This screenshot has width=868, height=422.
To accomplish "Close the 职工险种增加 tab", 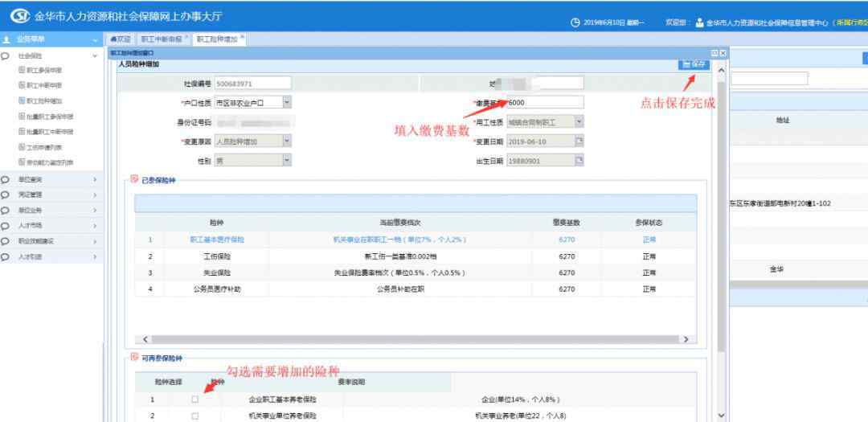I will coord(242,38).
